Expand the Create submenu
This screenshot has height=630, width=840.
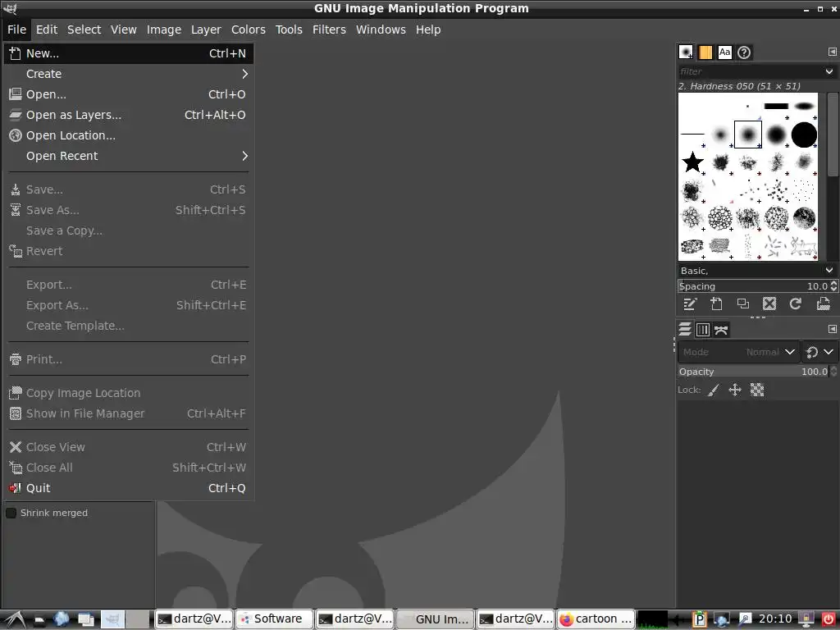pos(129,74)
